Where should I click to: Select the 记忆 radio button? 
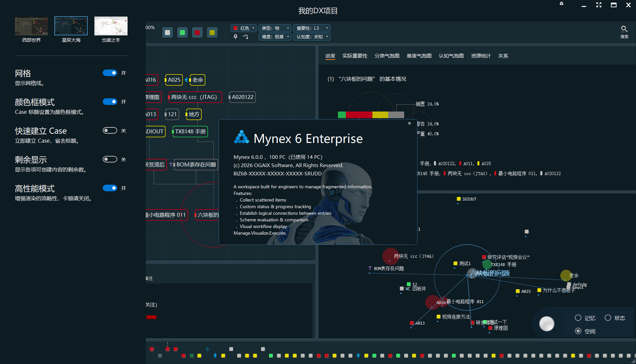point(578,318)
